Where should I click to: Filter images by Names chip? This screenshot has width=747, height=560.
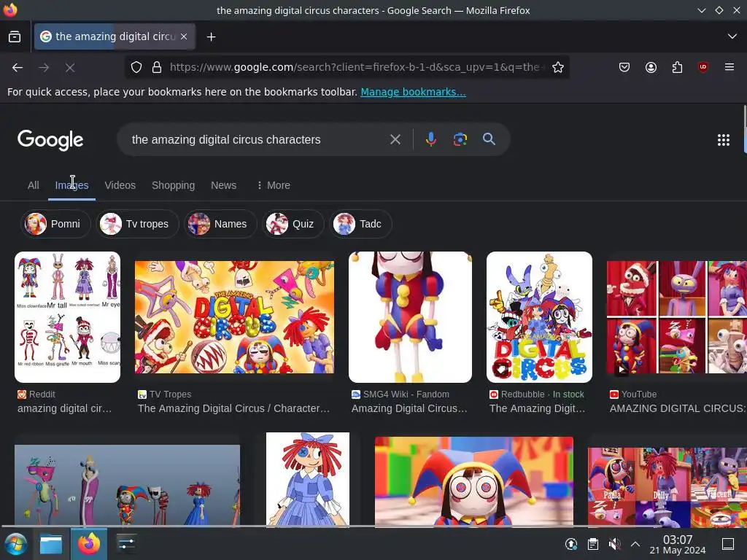point(220,224)
